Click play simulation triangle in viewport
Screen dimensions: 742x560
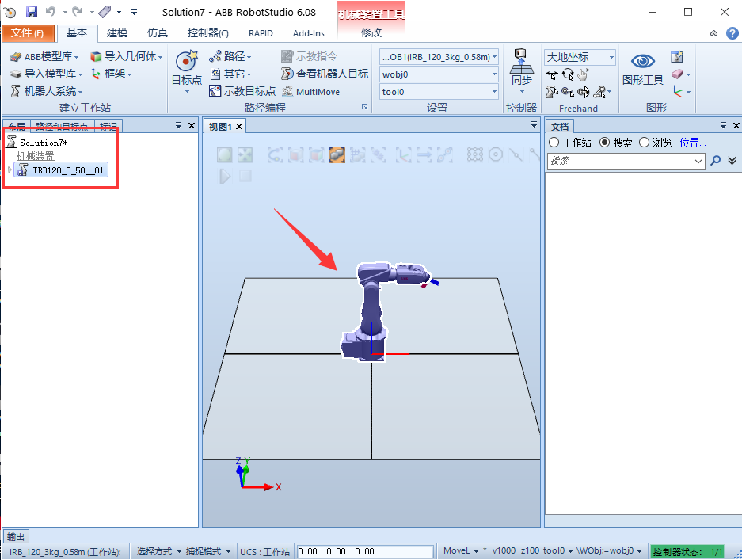[x=225, y=177]
